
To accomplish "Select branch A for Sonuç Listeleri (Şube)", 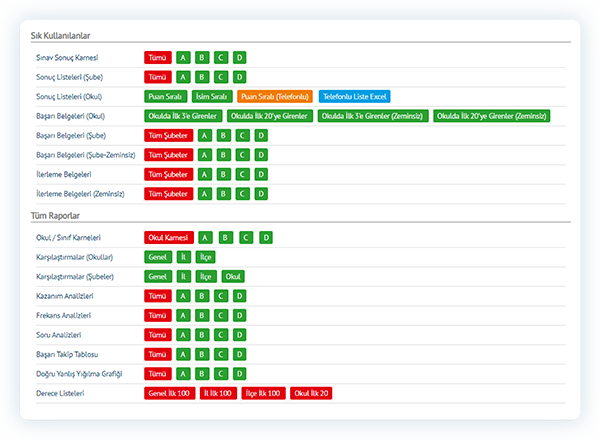I will click(182, 77).
